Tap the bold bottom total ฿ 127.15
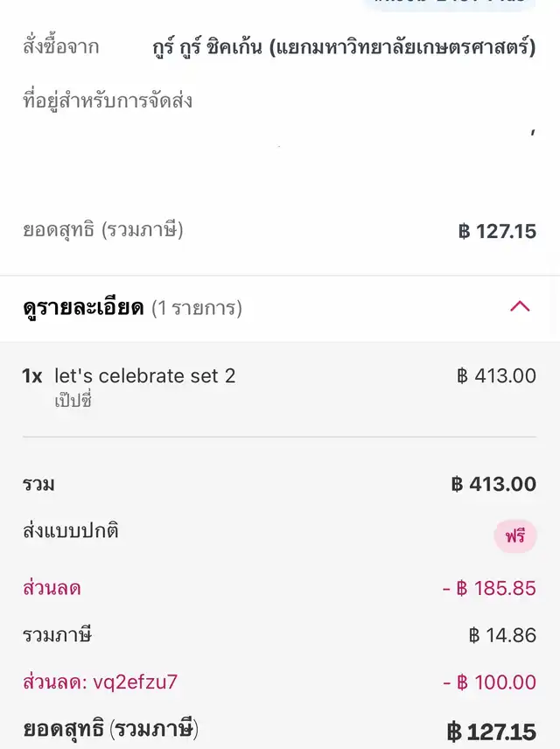 point(491,731)
